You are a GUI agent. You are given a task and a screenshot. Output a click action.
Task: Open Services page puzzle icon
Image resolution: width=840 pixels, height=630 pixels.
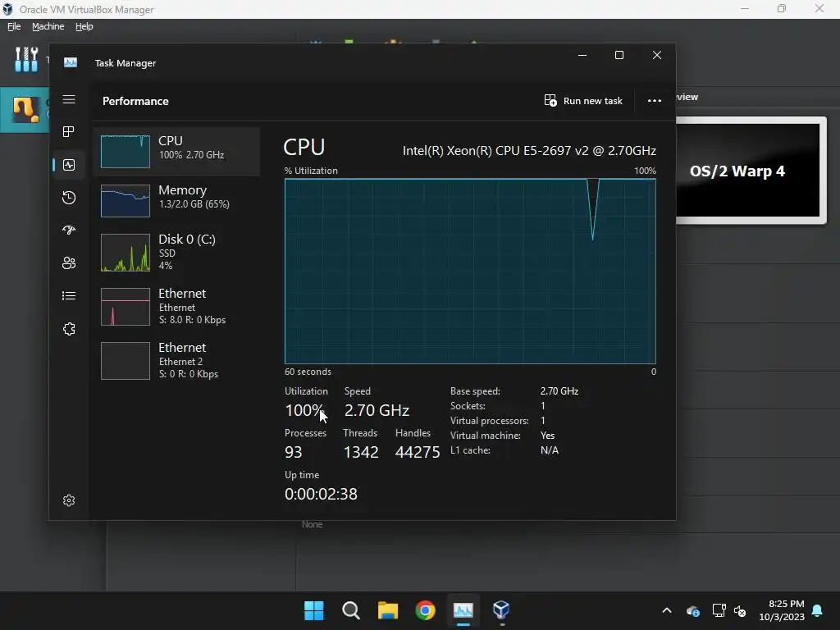[x=69, y=329]
